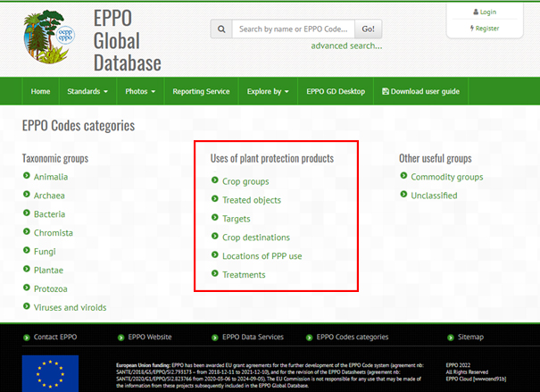This screenshot has width=540, height=392.
Task: Open the Commodity groups link
Action: [x=447, y=177]
